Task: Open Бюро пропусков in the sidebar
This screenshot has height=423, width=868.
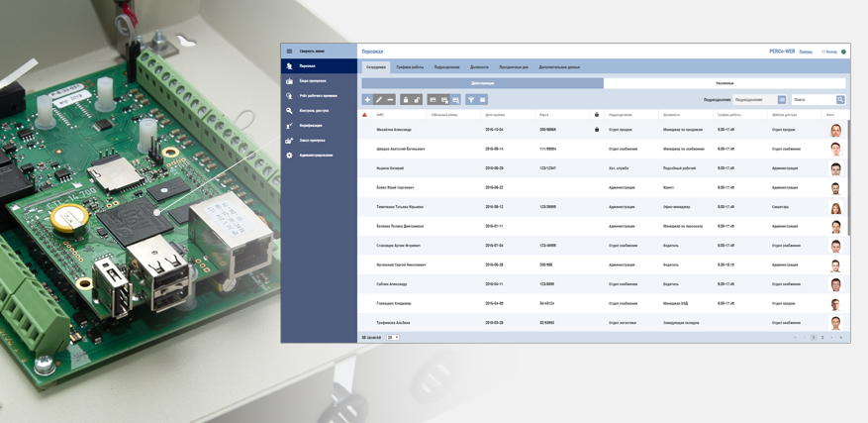Action: pos(313,81)
